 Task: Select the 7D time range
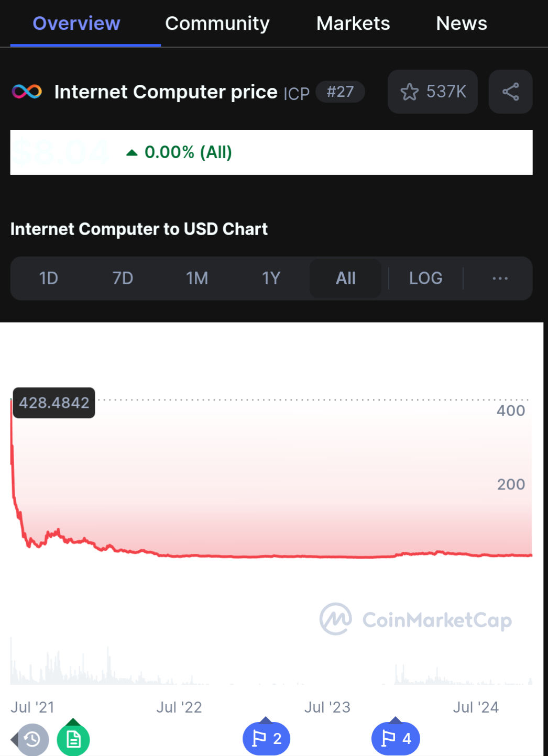123,278
